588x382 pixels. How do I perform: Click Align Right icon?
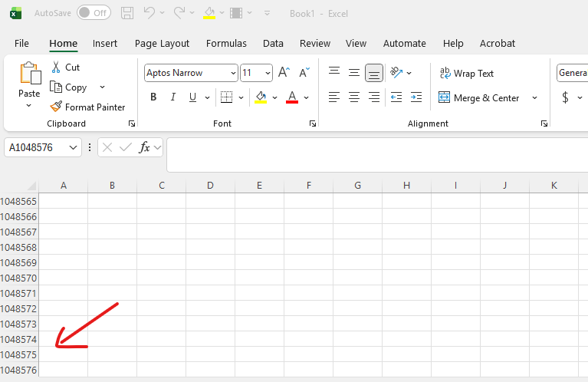pyautogui.click(x=374, y=97)
